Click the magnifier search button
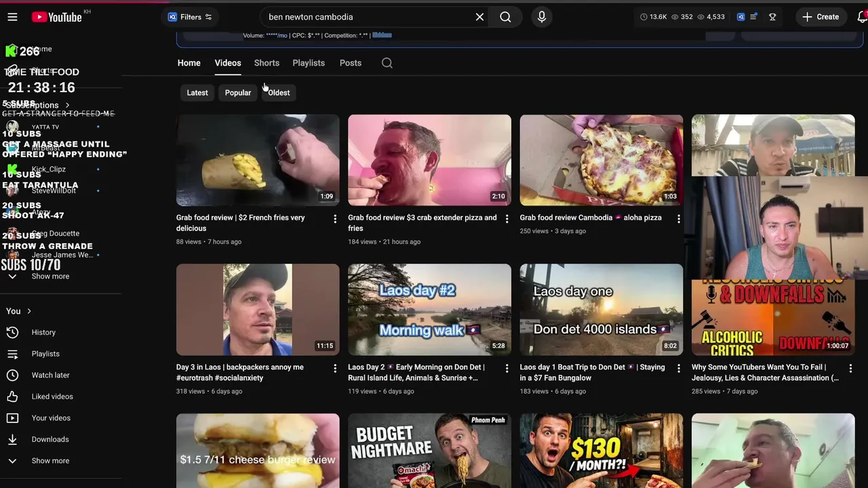The width and height of the screenshot is (868, 488). (x=505, y=17)
